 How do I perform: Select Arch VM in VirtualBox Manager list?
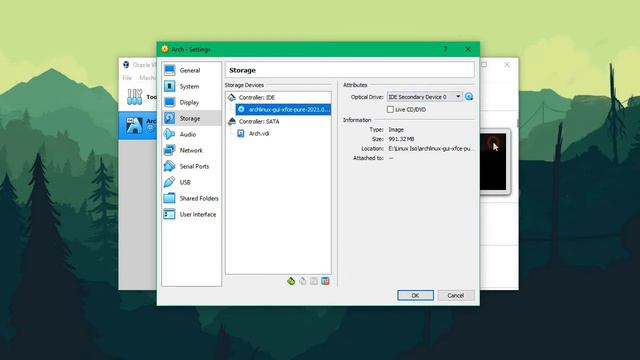(138, 125)
